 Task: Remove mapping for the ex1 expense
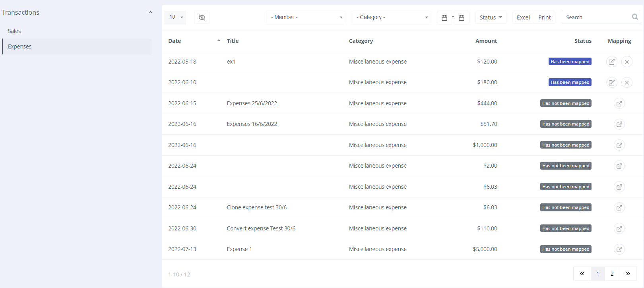tap(627, 62)
